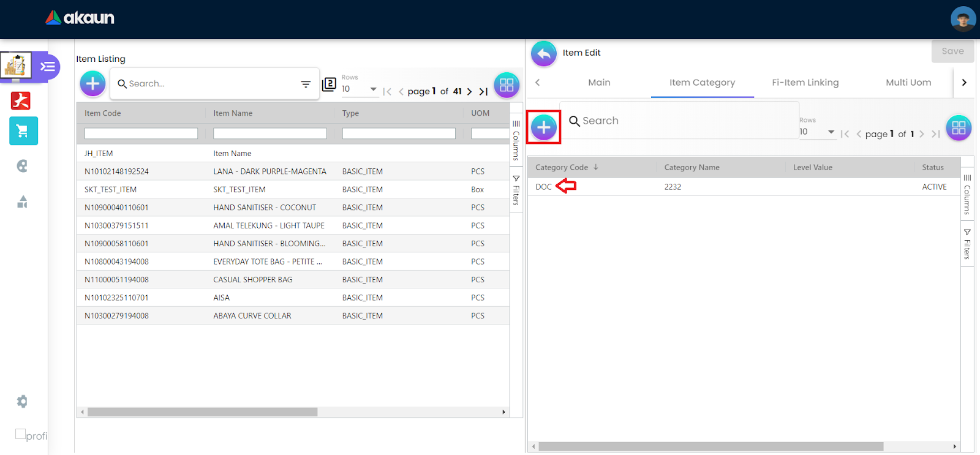Open the Item Listing grid view icon
This screenshot has height=455, width=980.
[507, 85]
